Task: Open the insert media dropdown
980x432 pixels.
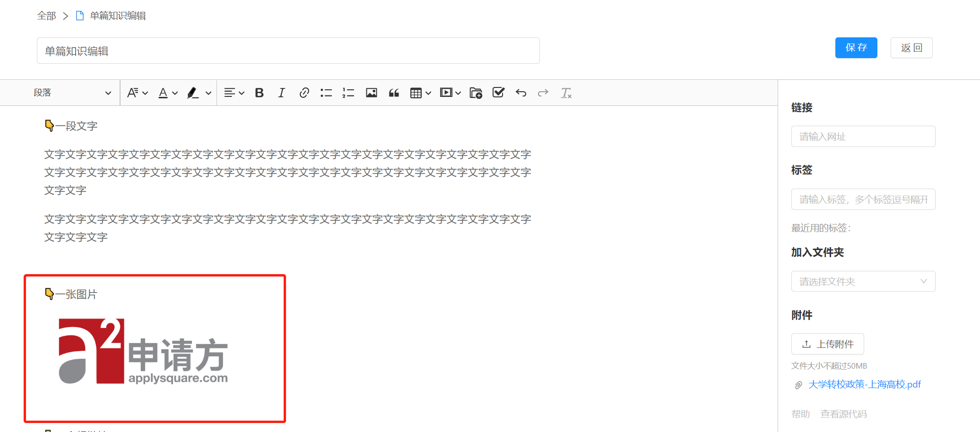Action: point(450,93)
